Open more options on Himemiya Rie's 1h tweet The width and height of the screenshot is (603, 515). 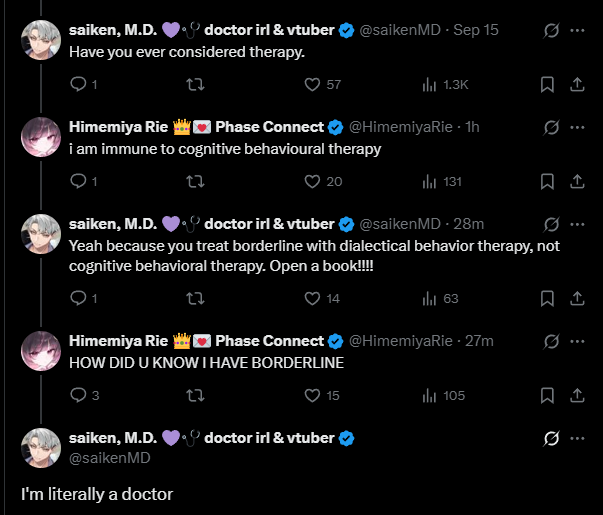[577, 127]
